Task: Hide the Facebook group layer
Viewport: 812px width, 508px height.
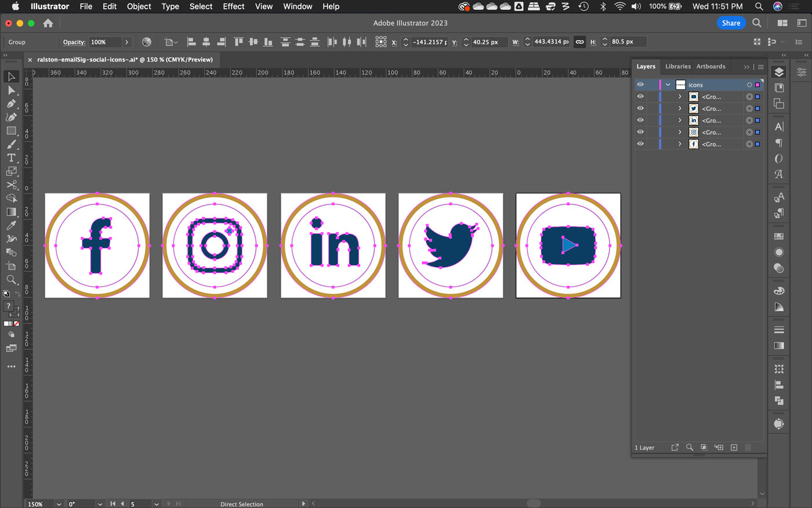Action: pyautogui.click(x=640, y=144)
